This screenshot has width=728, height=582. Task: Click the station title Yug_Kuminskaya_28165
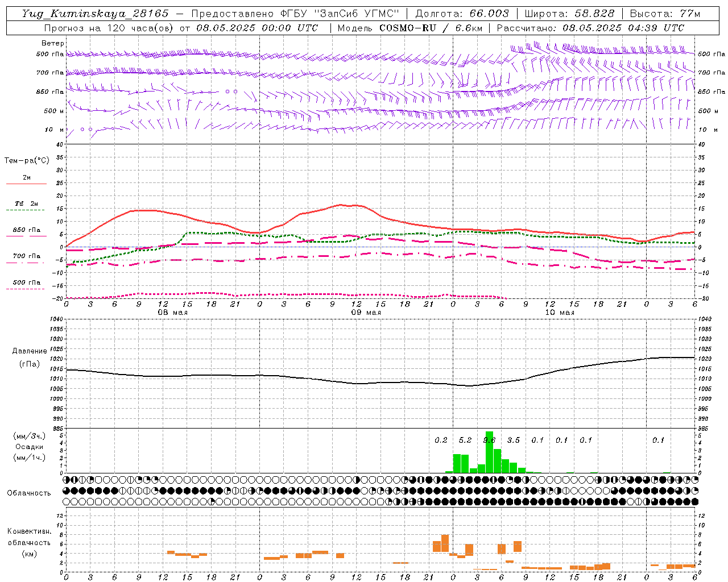tap(95, 14)
